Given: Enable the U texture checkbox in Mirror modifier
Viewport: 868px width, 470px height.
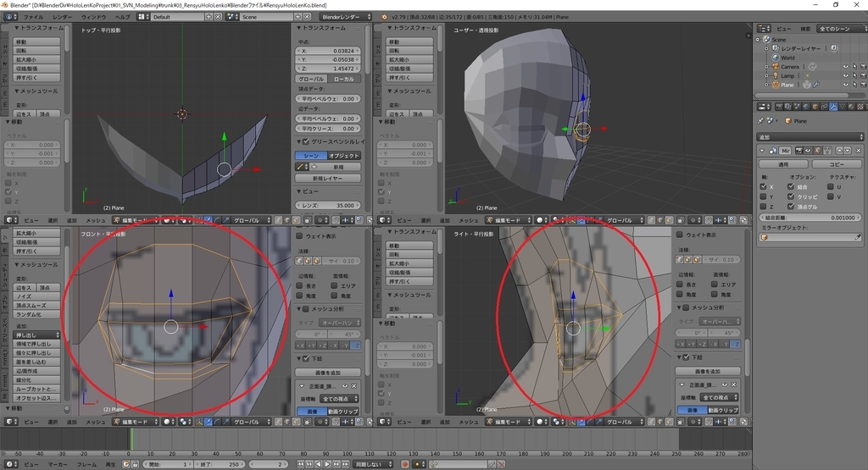Looking at the screenshot, I should click(831, 187).
